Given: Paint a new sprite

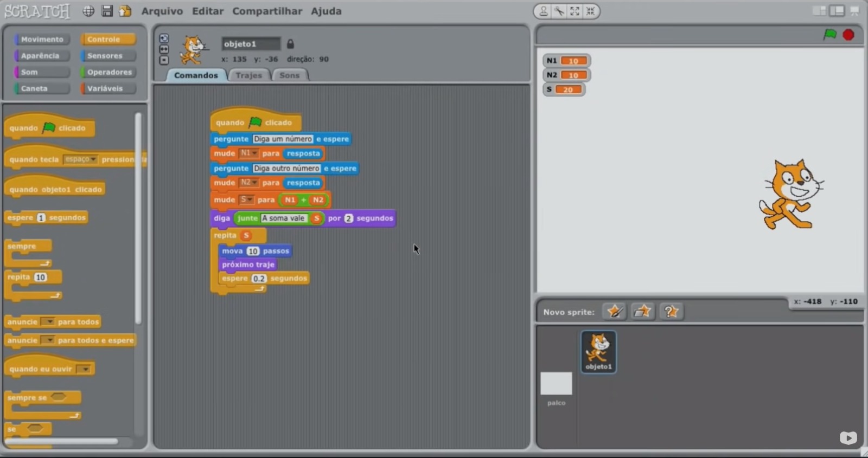Looking at the screenshot, I should (615, 312).
